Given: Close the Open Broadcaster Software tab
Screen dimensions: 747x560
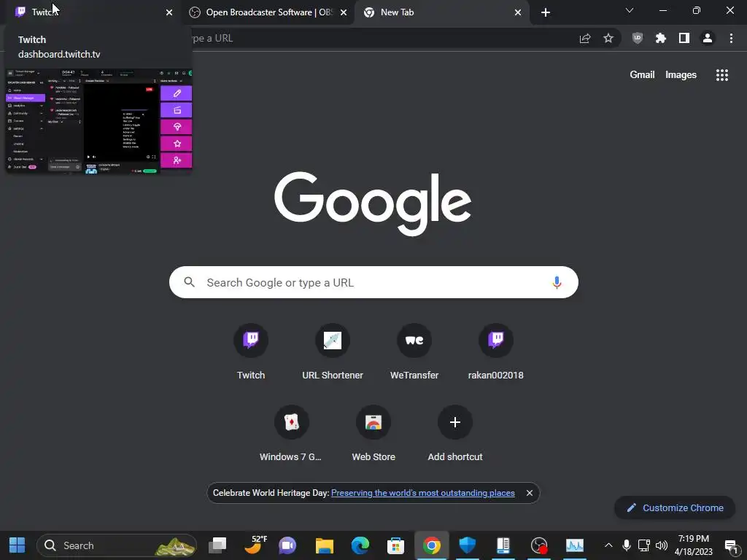Looking at the screenshot, I should [x=344, y=13].
